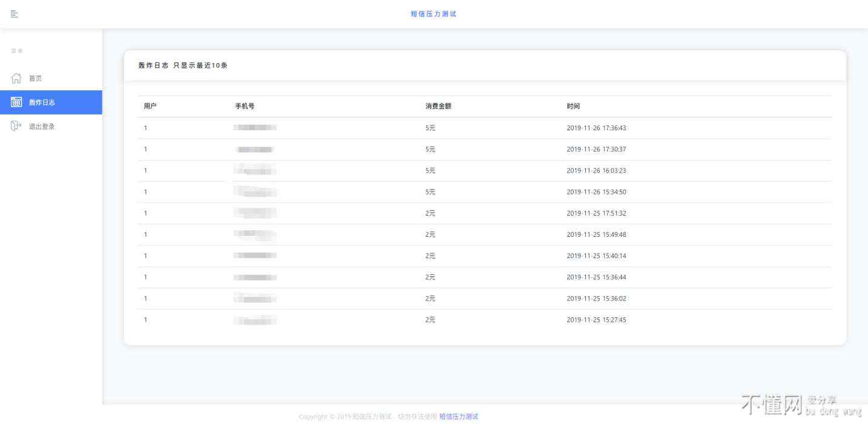Click the 2元 amount at 2019-11-25 15:27:45
This screenshot has width=868, height=424.
coord(430,320)
